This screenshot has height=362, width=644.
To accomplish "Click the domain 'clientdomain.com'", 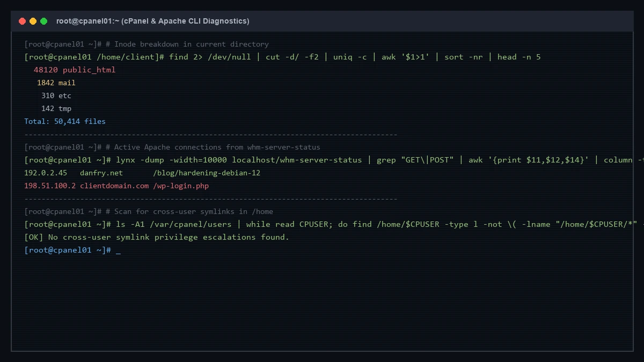I will 114,186.
